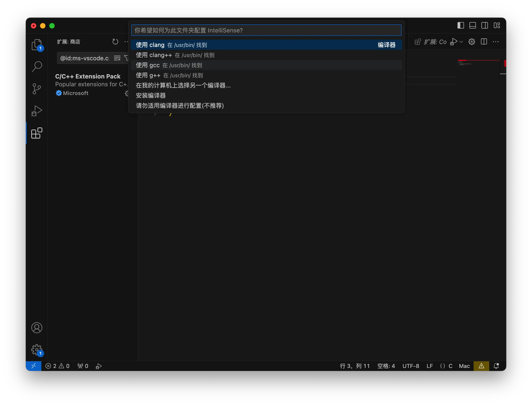Open problems panel via errors count
This screenshot has height=405, width=532.
(57, 366)
